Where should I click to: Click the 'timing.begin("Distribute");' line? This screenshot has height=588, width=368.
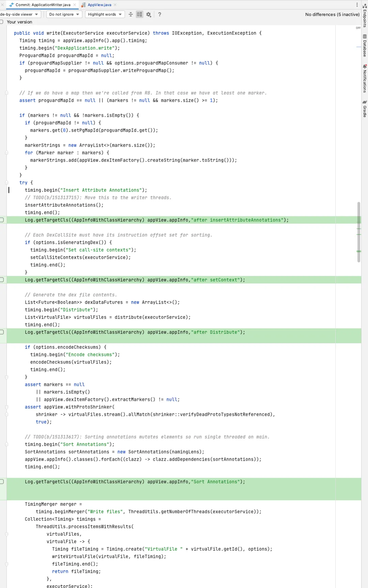[x=61, y=310]
